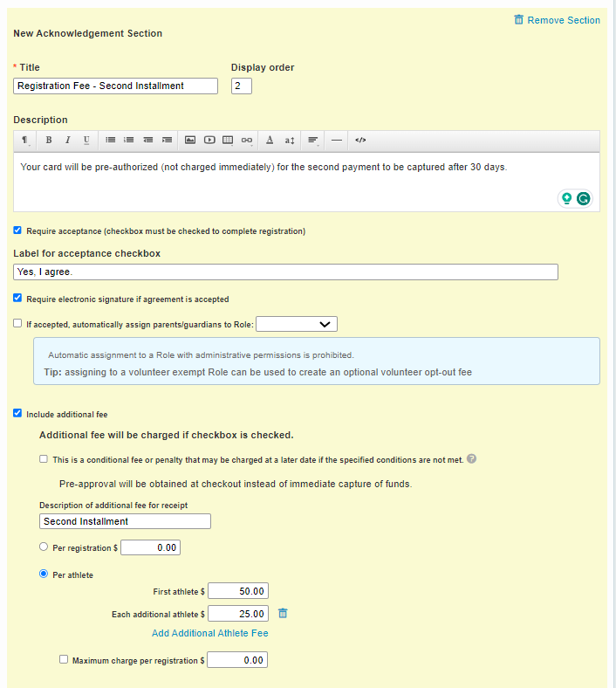Click the Grammarly icon in description editor
The height and width of the screenshot is (688, 616).
(583, 199)
